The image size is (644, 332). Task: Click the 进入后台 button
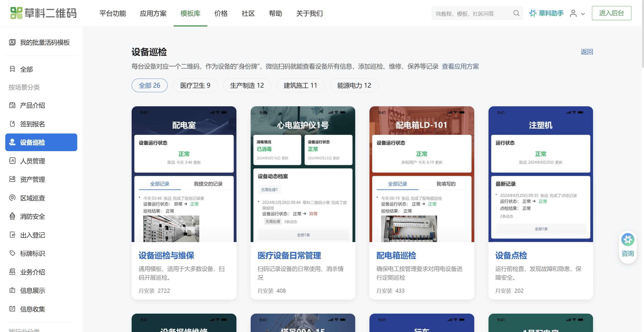click(x=611, y=13)
